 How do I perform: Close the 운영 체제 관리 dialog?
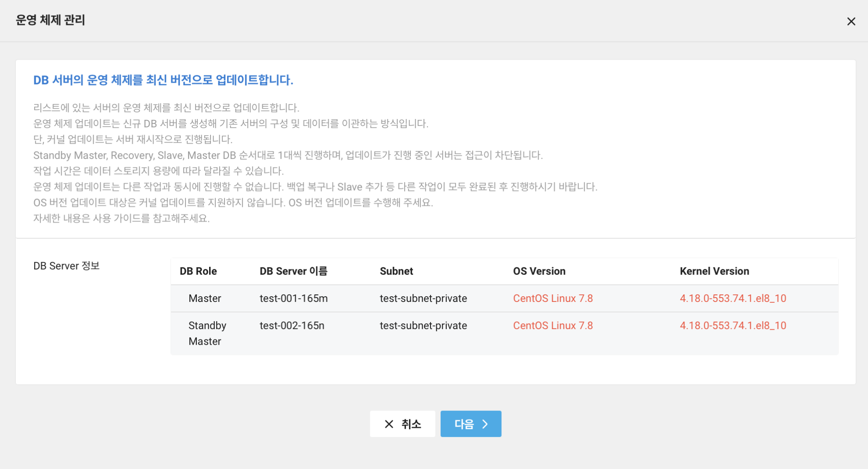coord(851,21)
